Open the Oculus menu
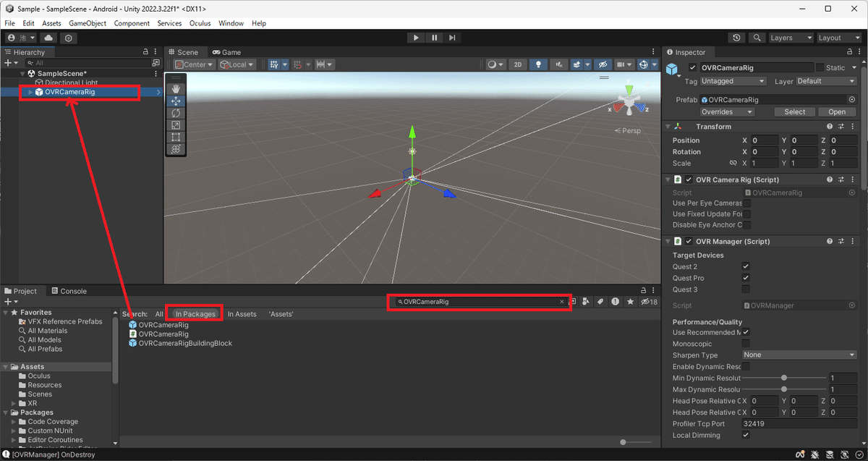Image resolution: width=868 pixels, height=461 pixels. click(200, 23)
